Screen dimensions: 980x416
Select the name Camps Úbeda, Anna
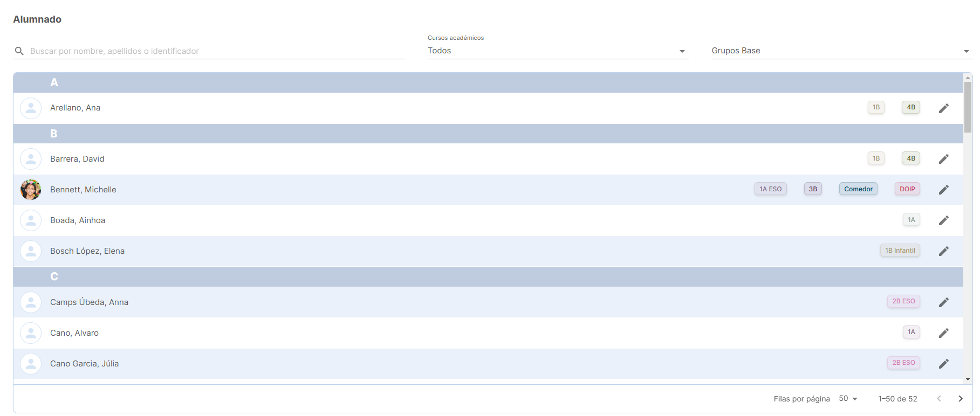90,302
